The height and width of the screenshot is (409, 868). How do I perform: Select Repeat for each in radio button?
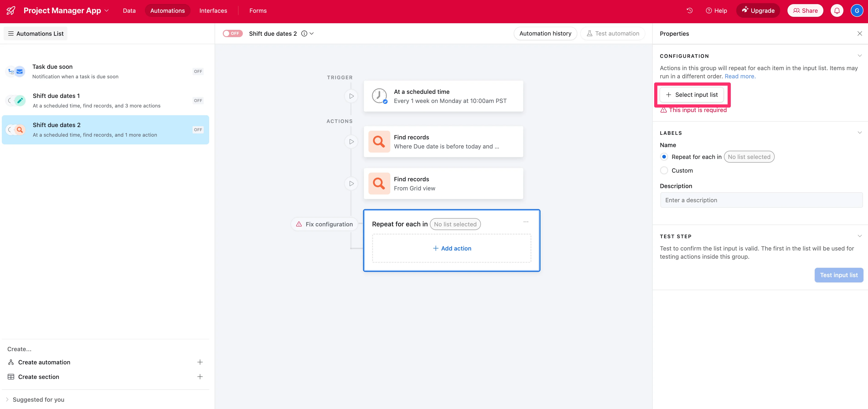tap(664, 157)
